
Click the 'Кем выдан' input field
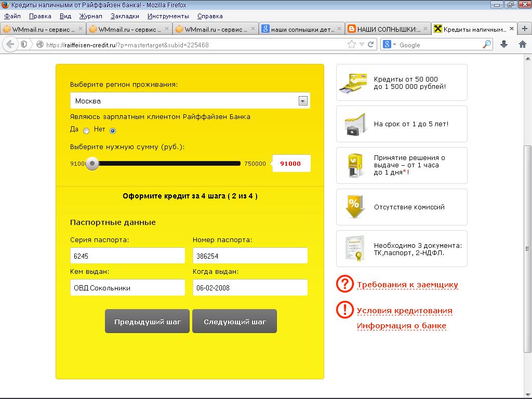[128, 287]
